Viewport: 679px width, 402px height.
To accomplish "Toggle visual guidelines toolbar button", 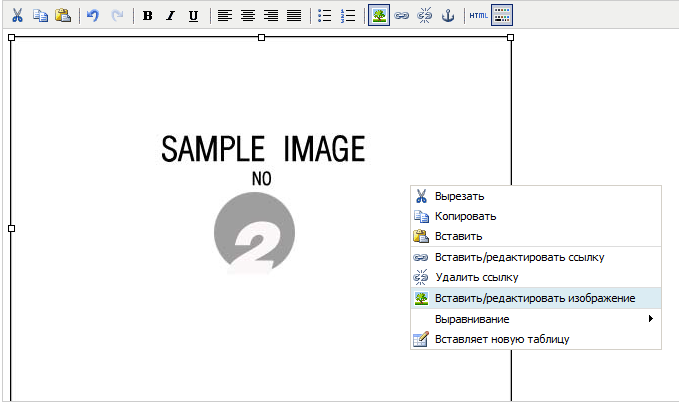I will coord(502,15).
